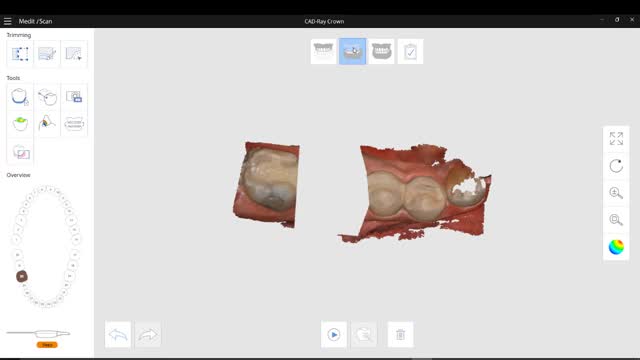Fit model to screen with expand arrows
This screenshot has height=360, width=640.
pos(616,139)
